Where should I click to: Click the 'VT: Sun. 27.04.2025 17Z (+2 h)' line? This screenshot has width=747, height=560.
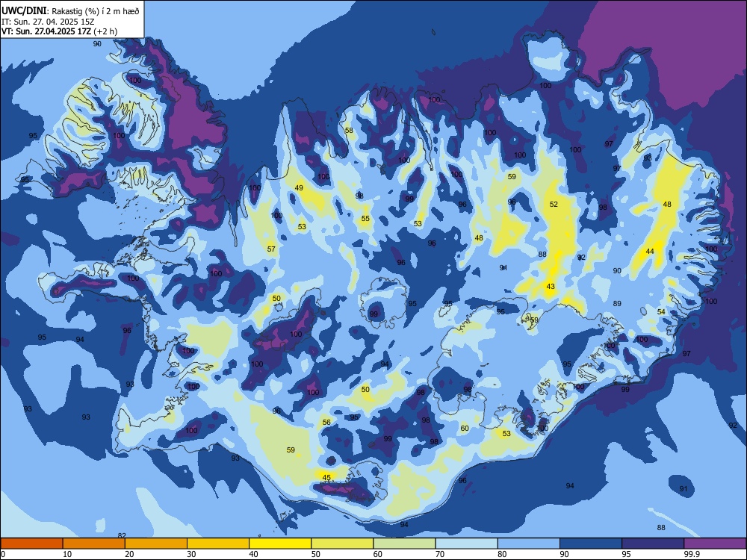(59, 31)
